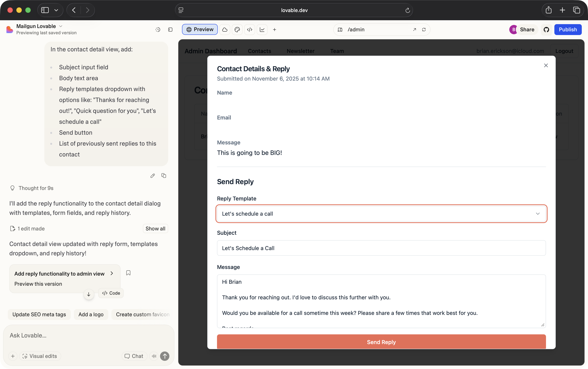The height and width of the screenshot is (369, 588).
Task: Toggle Chat mode in prompt box
Action: click(134, 356)
